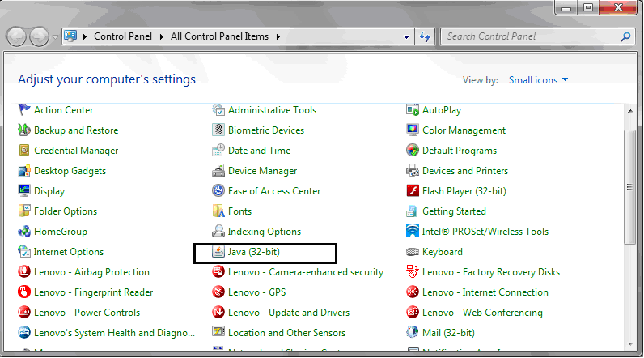Image resolution: width=644 pixels, height=358 pixels.
Task: Expand arrow after Control Panel breadcrumb
Action: [x=162, y=36]
